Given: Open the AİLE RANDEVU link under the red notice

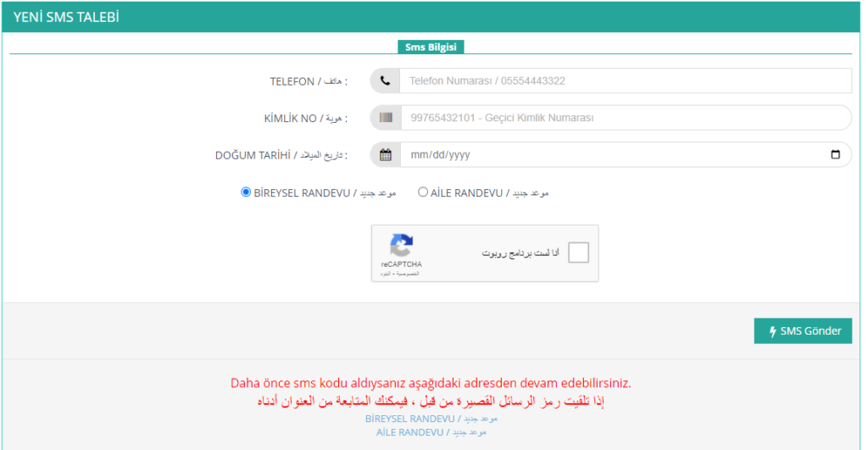Looking at the screenshot, I should 410,432.
